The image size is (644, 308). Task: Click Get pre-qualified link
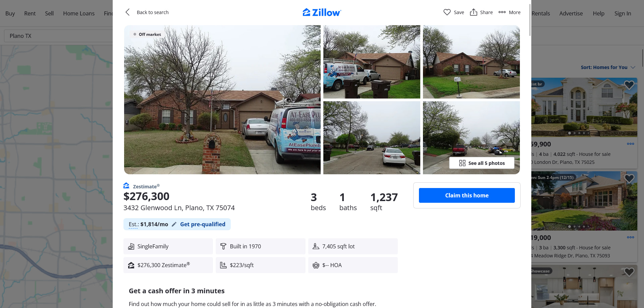tap(203, 225)
